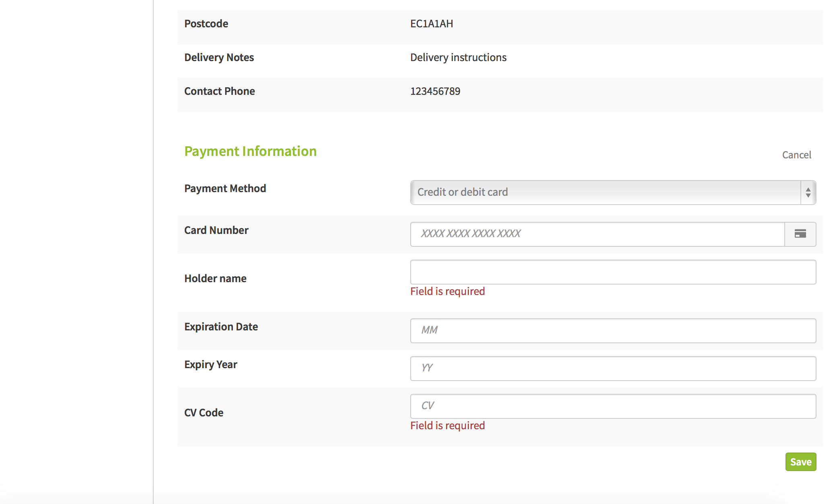This screenshot has width=839, height=504.
Task: Click the Postcode label
Action: point(206,24)
